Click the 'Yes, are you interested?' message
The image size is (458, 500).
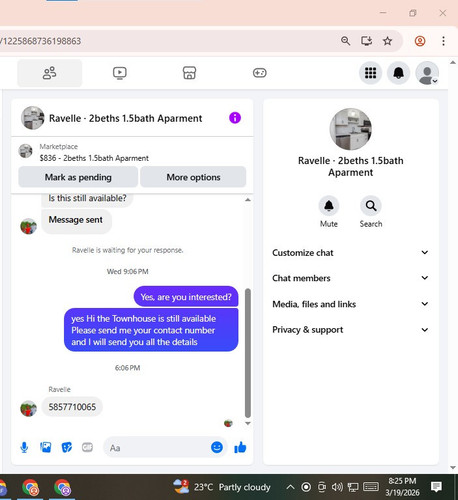(186, 297)
